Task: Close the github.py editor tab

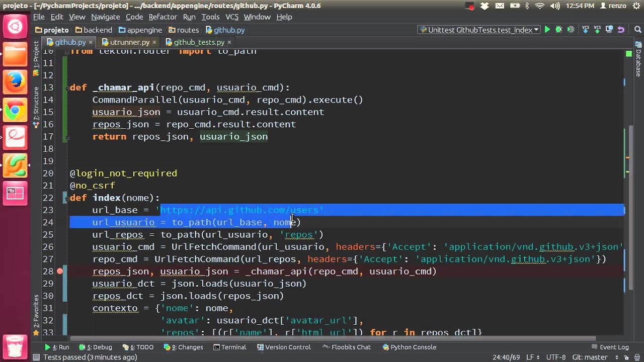Action: tap(91, 42)
